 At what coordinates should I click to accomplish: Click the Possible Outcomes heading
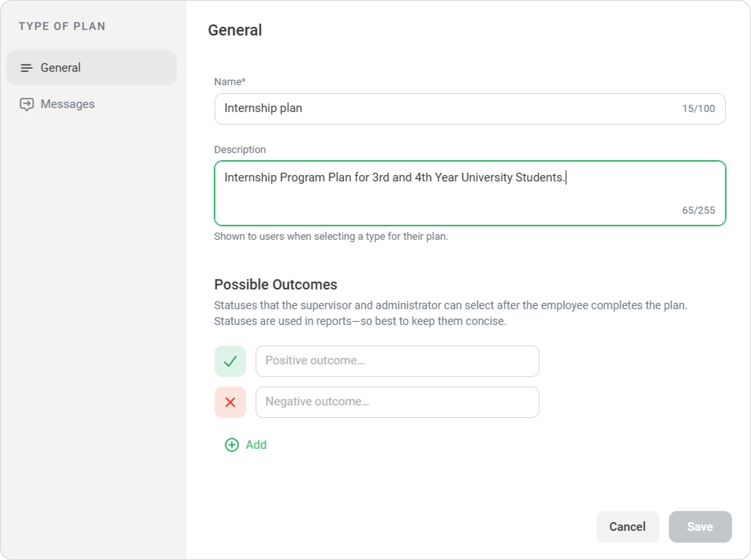(276, 285)
